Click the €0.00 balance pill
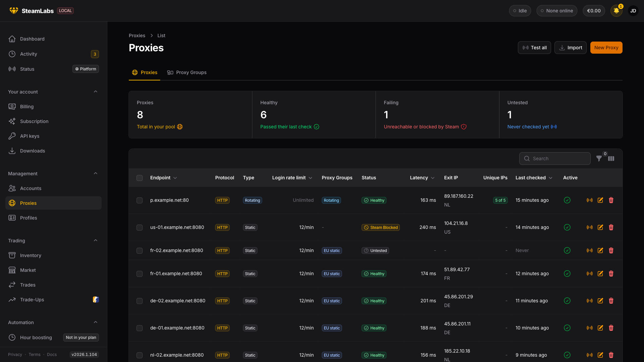 click(594, 11)
